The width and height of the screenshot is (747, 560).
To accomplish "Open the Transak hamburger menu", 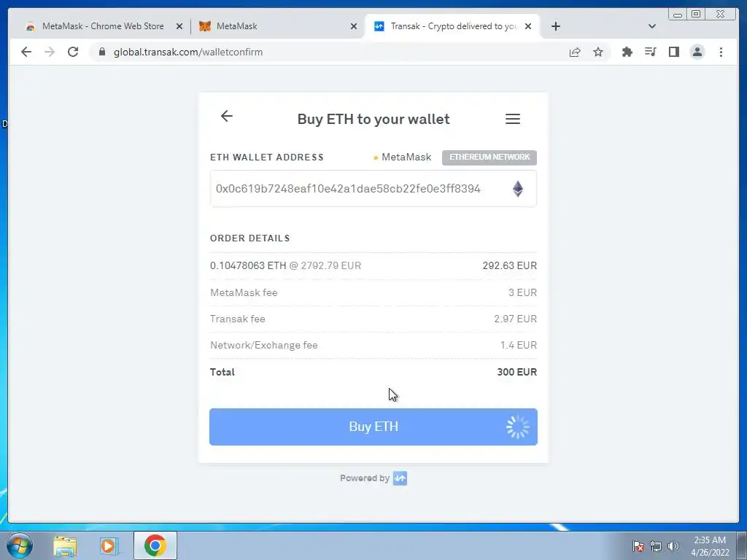I will [513, 119].
